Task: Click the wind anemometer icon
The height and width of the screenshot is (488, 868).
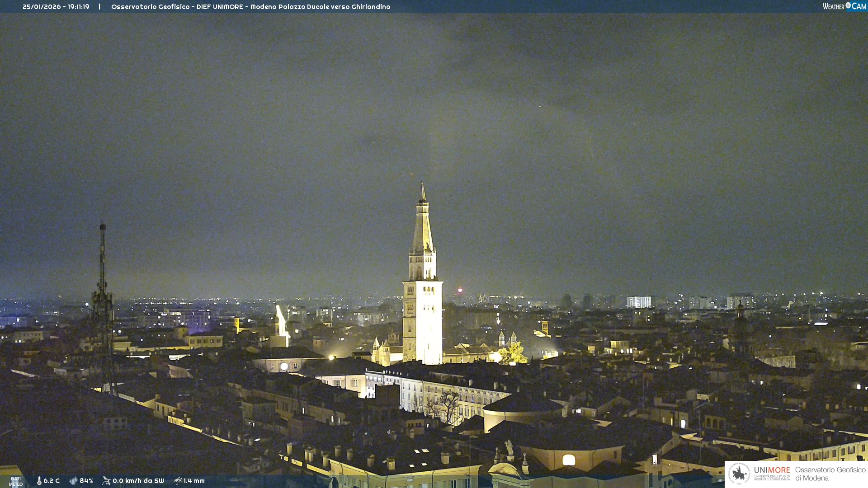Action: 106,481
